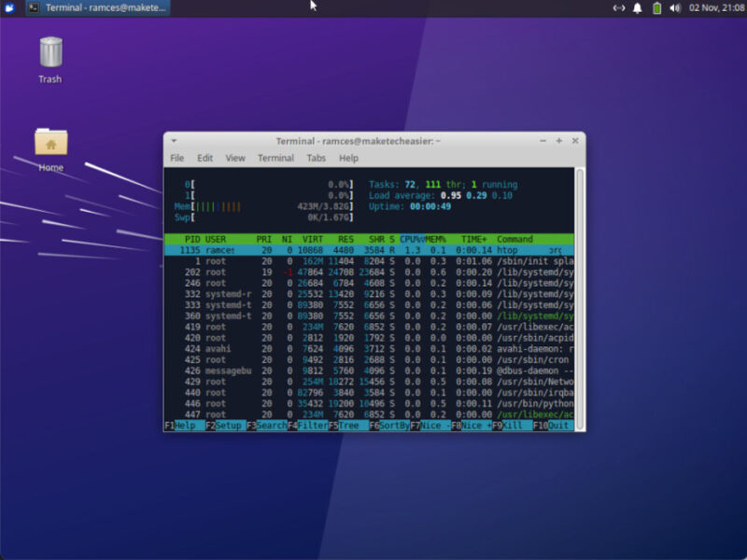747x560 pixels.
Task: Open the Tabs menu of the terminal
Action: click(316, 158)
